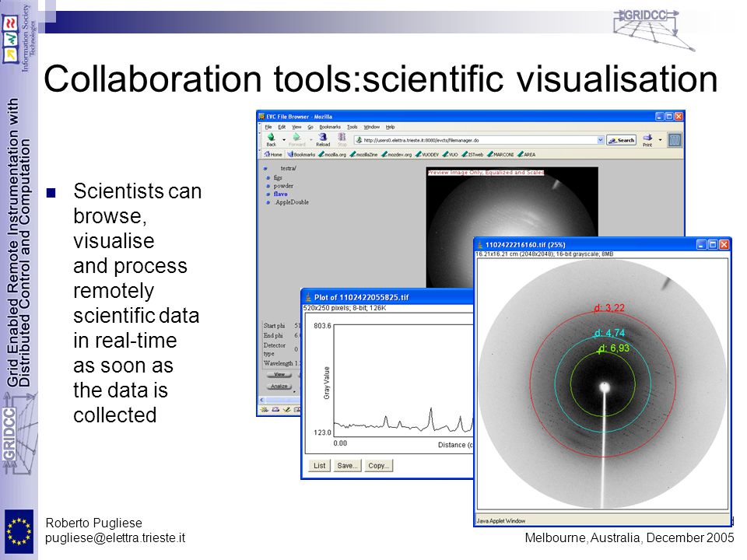Select the powder folder name
747x560 pixels.
coord(283,186)
